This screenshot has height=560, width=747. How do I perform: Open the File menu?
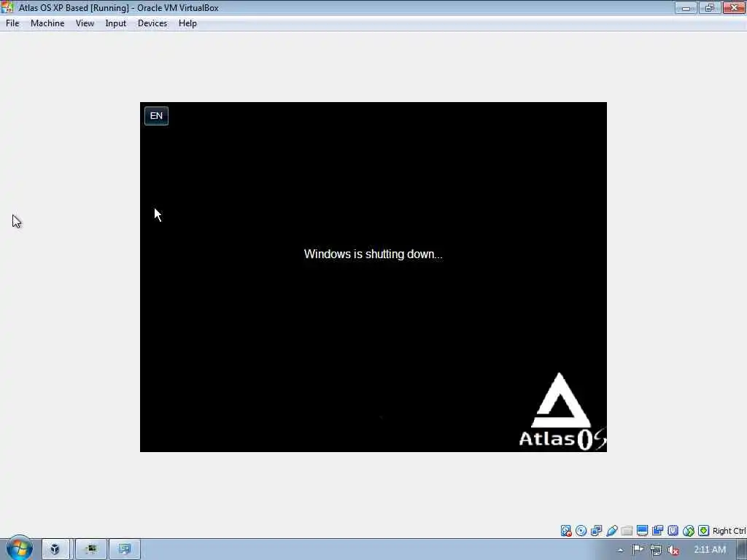pos(12,23)
